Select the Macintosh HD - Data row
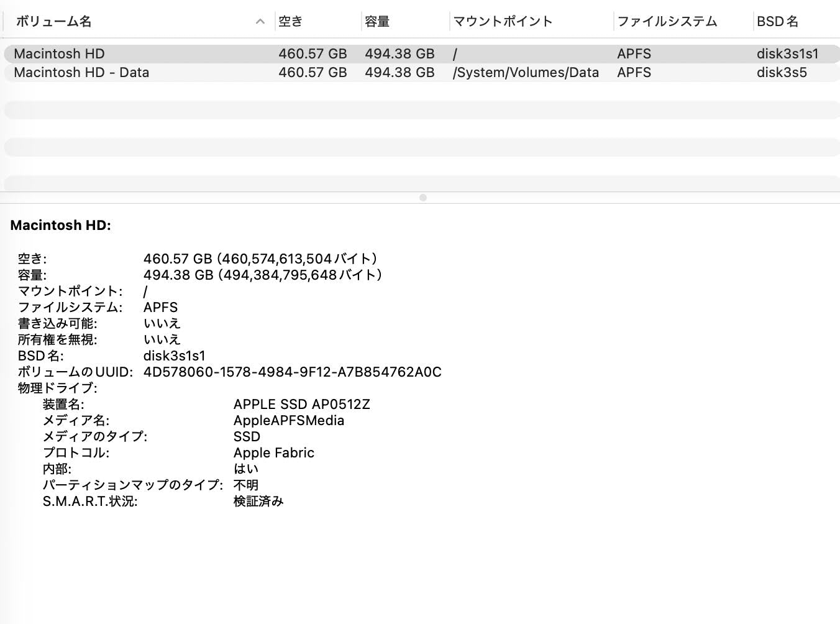 [x=422, y=72]
